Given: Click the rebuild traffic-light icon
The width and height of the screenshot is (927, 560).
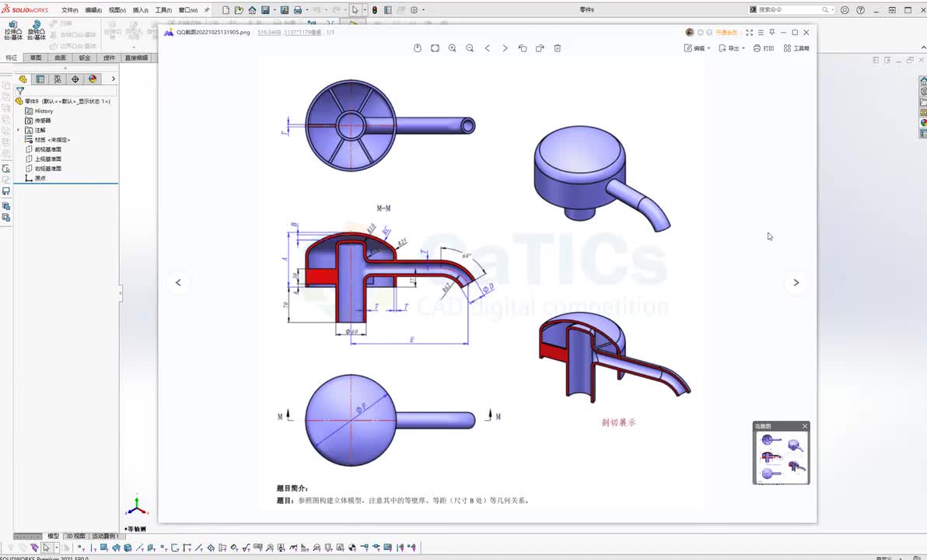Looking at the screenshot, I should coord(375,10).
